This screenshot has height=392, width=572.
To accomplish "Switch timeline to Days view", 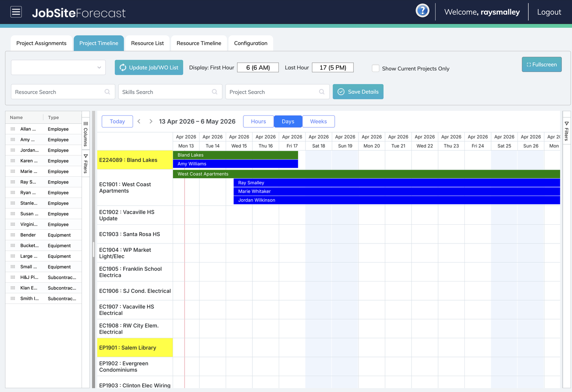I will coord(288,122).
